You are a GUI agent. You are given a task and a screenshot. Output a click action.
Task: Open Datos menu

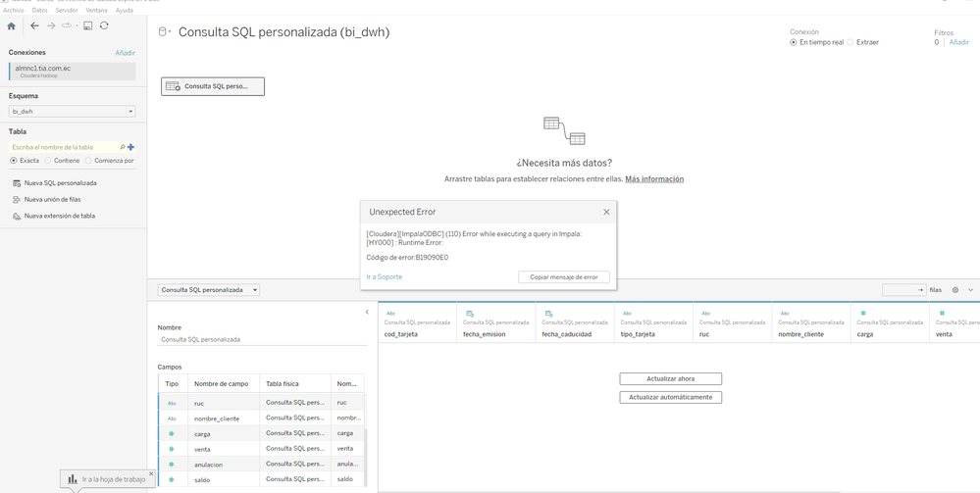[x=39, y=11]
